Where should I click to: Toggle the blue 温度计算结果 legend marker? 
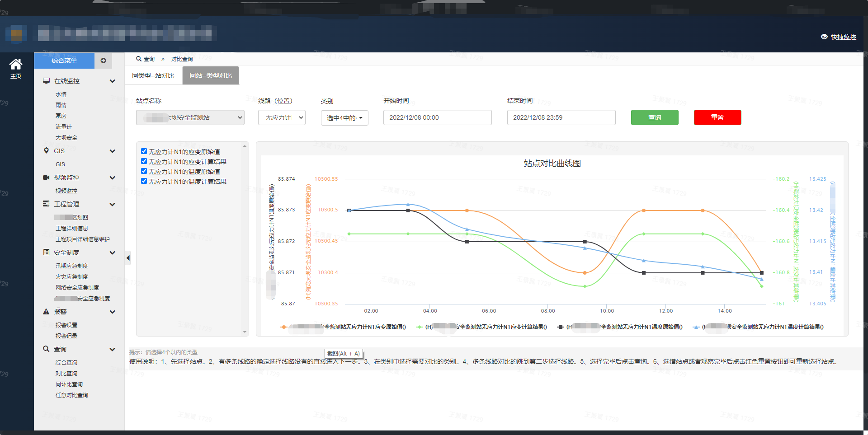[696, 327]
